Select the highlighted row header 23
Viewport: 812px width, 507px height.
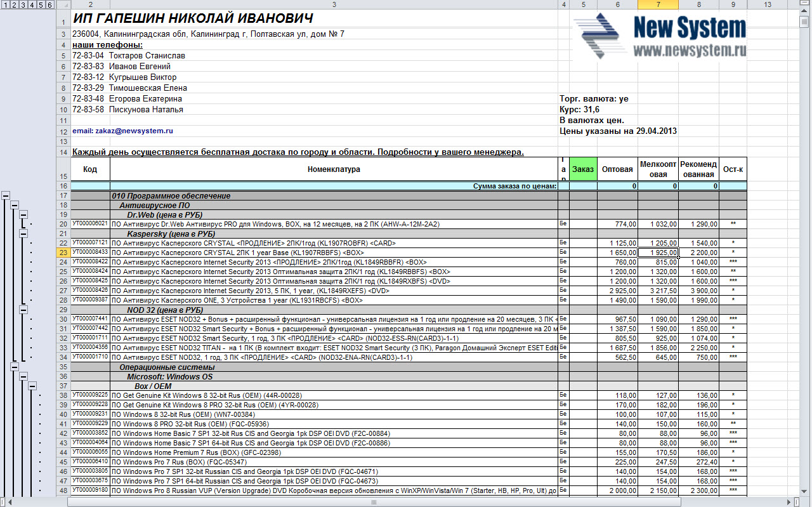(63, 253)
